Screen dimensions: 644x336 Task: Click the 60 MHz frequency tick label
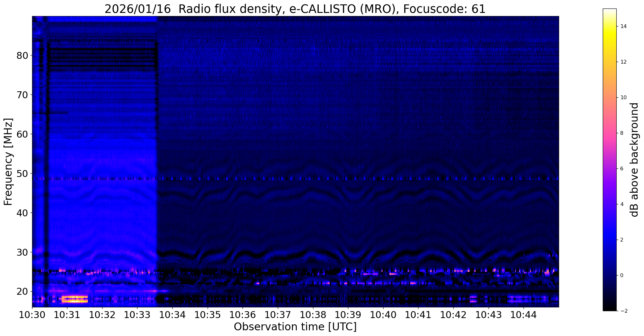(x=22, y=134)
